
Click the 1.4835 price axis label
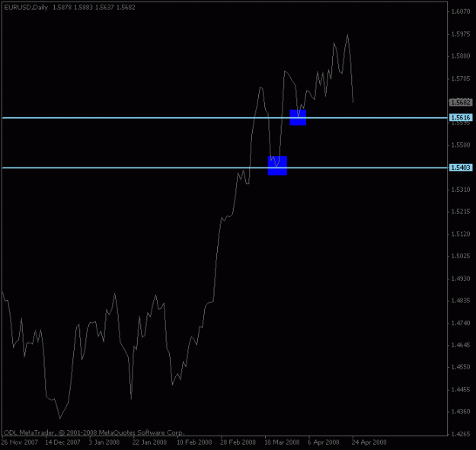(x=461, y=301)
